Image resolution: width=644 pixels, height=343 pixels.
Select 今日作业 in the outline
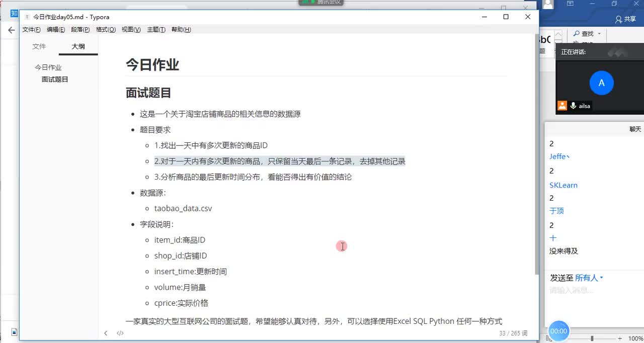click(x=48, y=67)
